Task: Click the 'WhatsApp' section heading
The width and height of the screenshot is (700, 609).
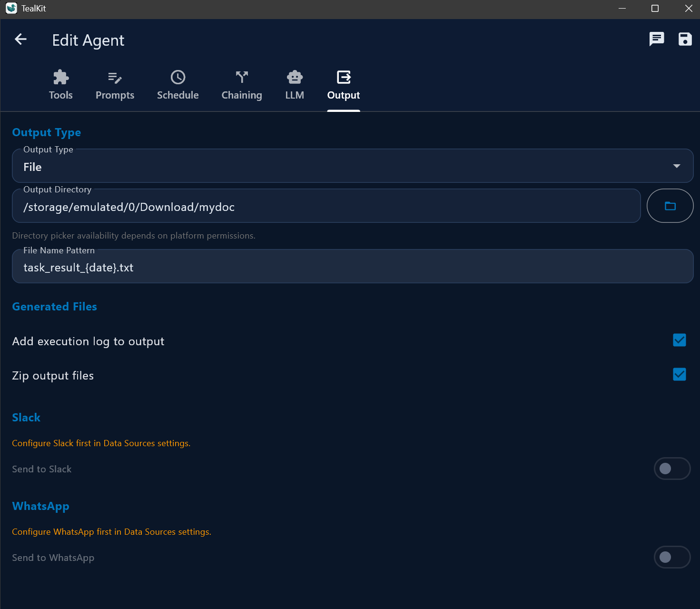Action: [40, 506]
